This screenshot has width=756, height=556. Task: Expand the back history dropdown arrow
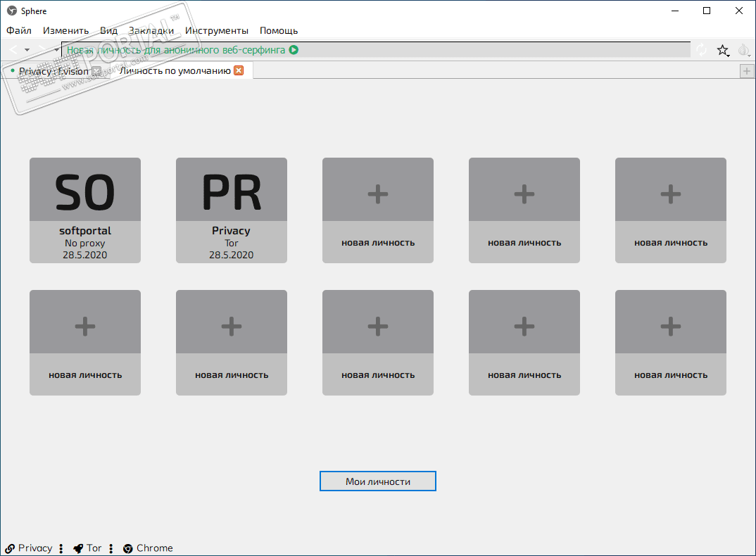[x=27, y=50]
